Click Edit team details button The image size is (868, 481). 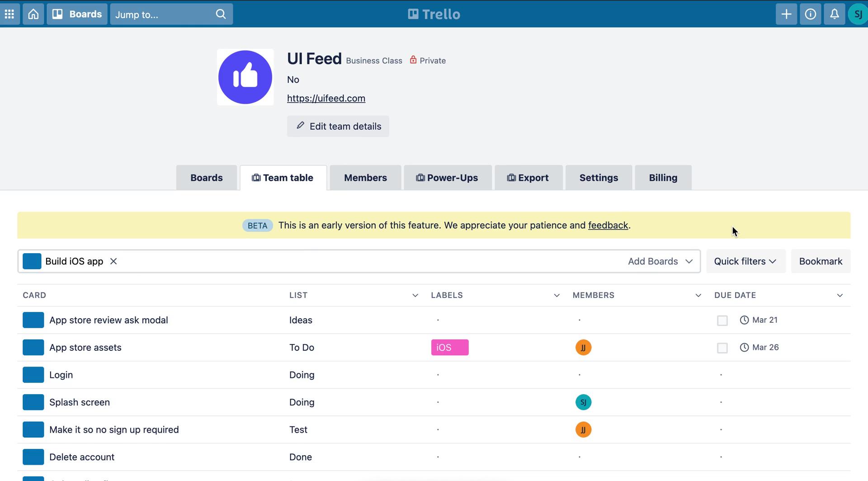(x=338, y=126)
